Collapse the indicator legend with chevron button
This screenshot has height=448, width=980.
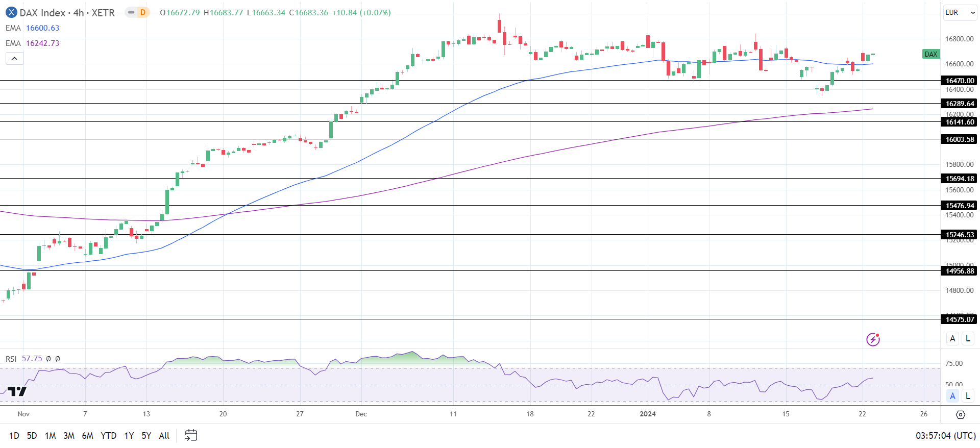15,59
